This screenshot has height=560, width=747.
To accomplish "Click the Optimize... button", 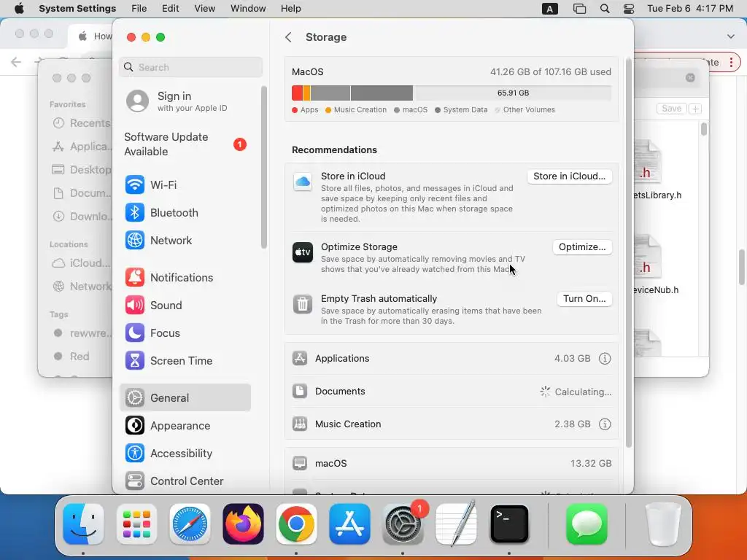I will (582, 246).
